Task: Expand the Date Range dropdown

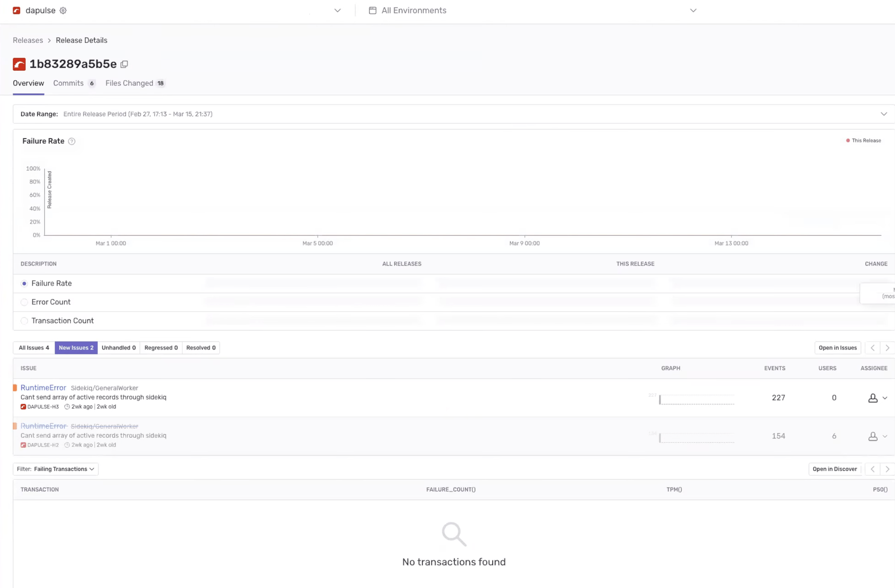Action: point(884,114)
